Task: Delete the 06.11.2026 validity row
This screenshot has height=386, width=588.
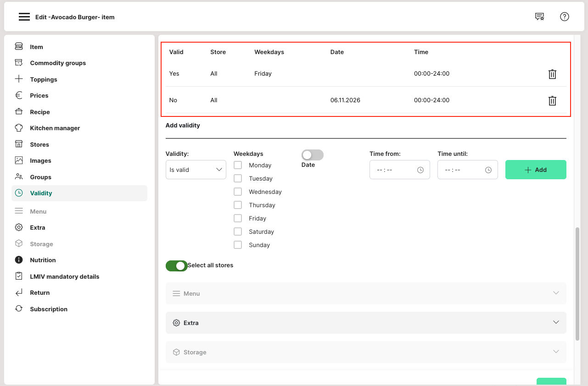Action: (x=552, y=101)
